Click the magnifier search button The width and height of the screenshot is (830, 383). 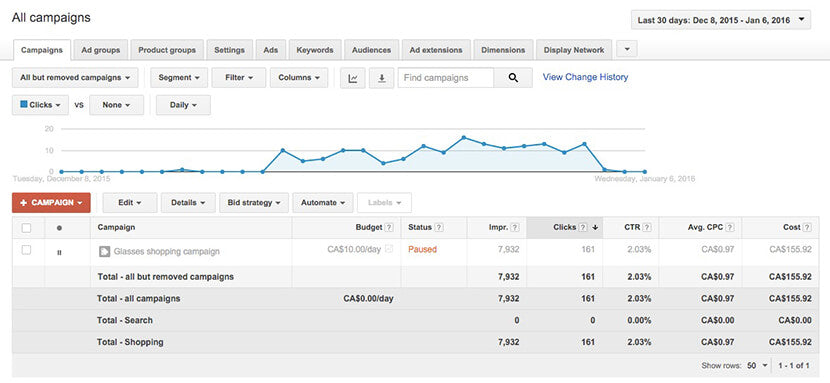513,78
